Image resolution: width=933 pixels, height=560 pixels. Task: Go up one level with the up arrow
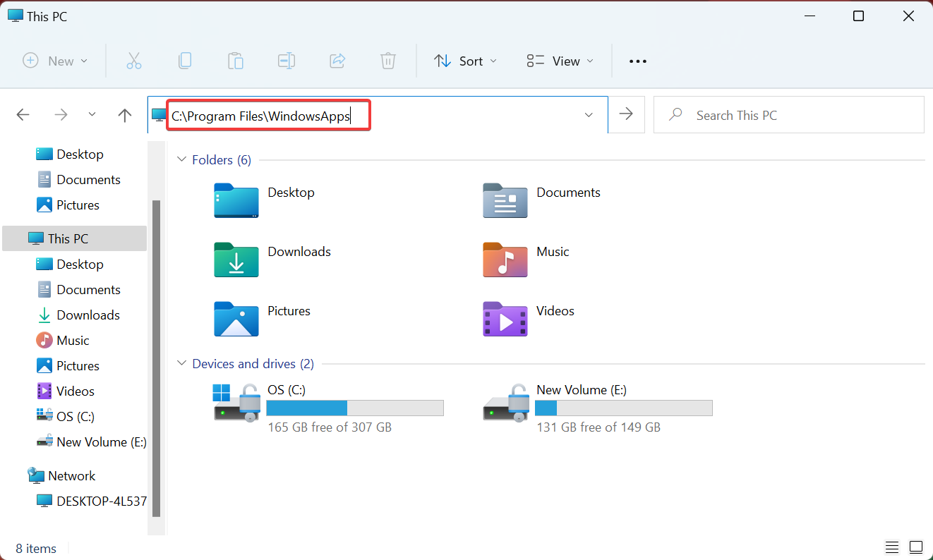point(125,115)
